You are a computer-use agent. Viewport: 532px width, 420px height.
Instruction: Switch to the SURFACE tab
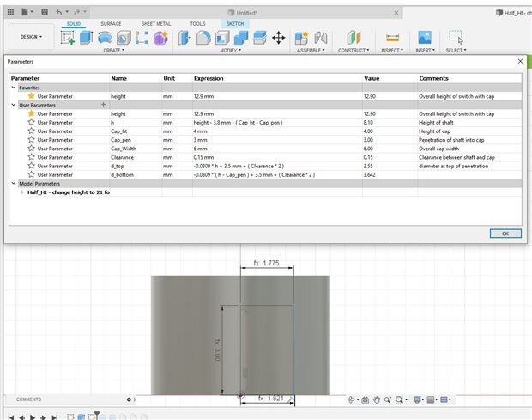pyautogui.click(x=111, y=23)
